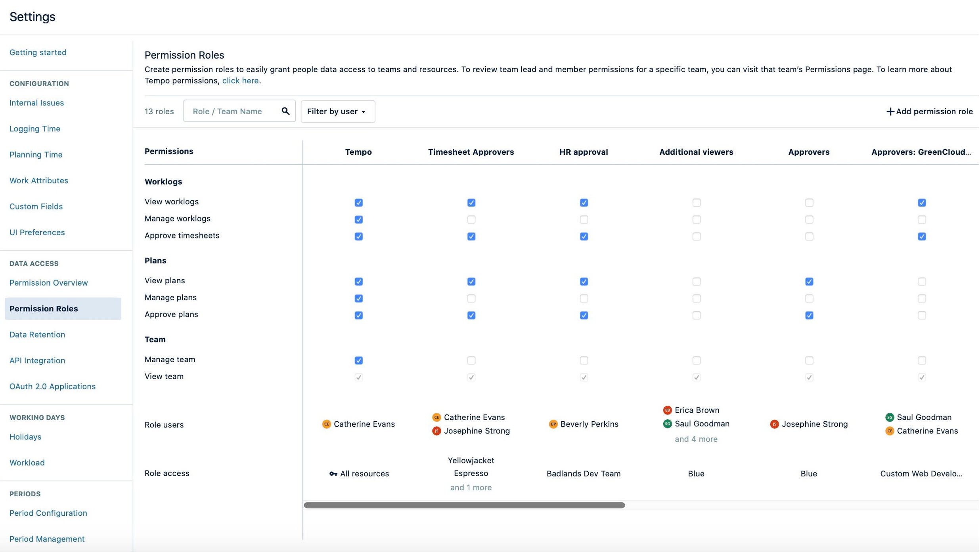This screenshot has width=980, height=553.
Task: Click Catherine Evans avatar under Timesheet Approvers
Action: 436,417
